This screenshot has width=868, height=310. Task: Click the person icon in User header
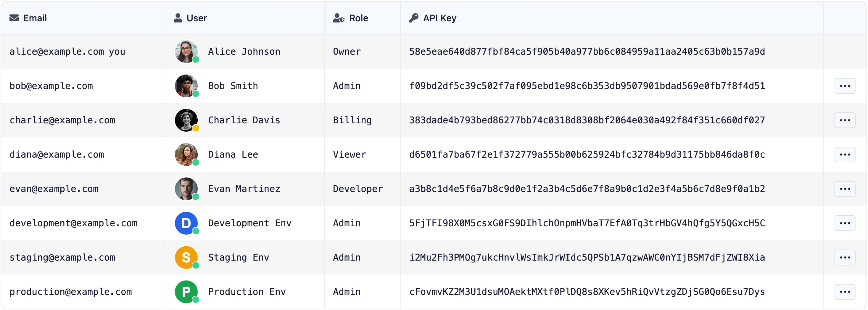tap(178, 18)
